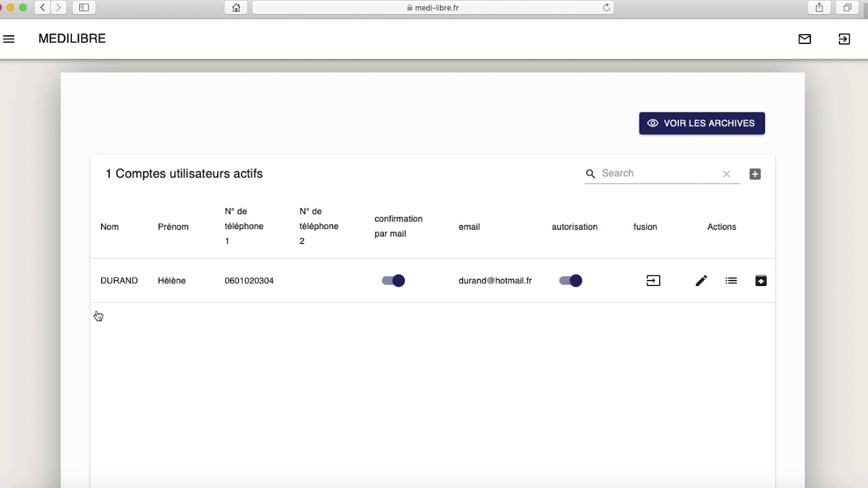Open list icon for DURAND row
Screen dimensions: 868x488
(x=731, y=281)
